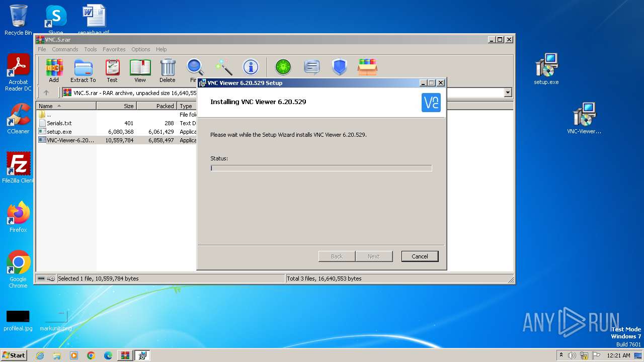This screenshot has height=362, width=644.
Task: Click the WinRAR title-bar icon
Action: (x=40, y=40)
